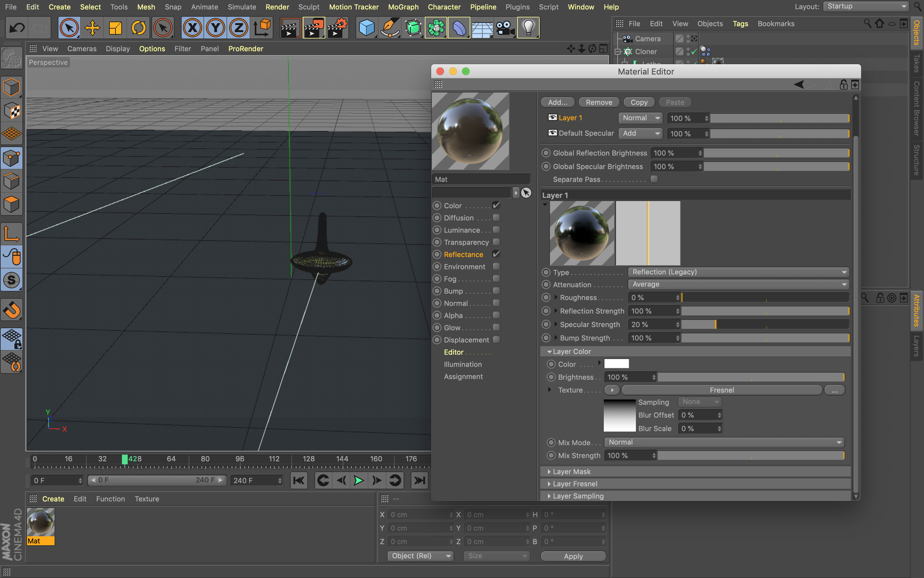
Task: Expand the Layer Sampling section
Action: pos(695,496)
